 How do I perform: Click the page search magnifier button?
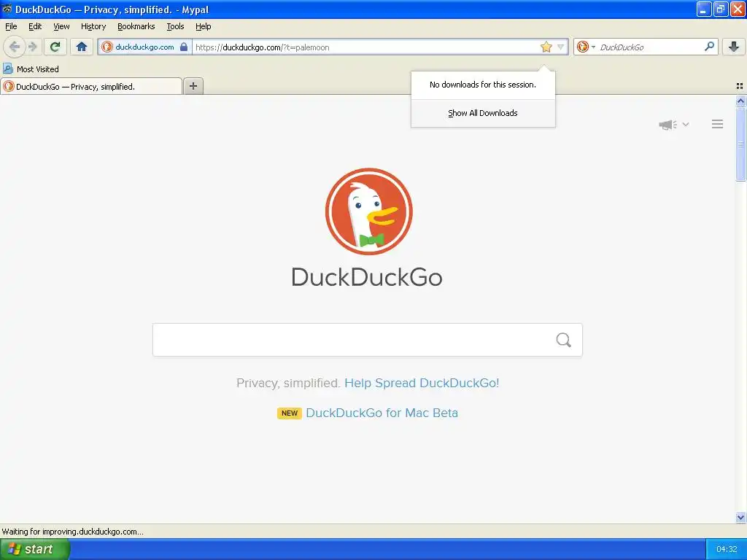[x=564, y=340]
